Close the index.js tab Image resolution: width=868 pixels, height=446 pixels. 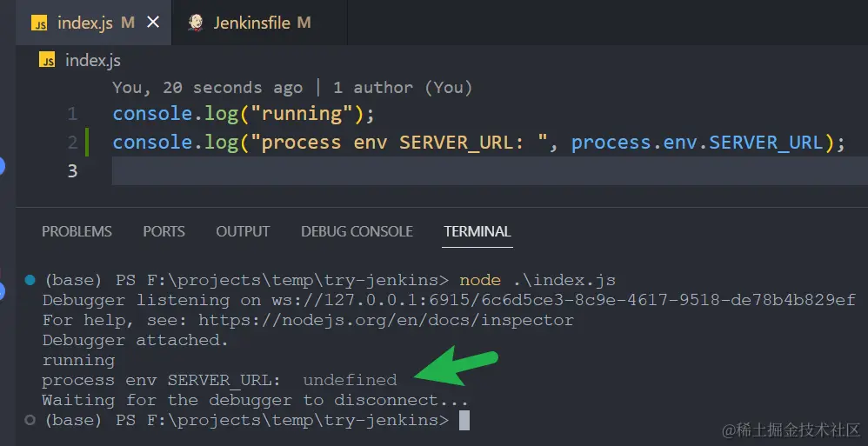[x=153, y=22]
